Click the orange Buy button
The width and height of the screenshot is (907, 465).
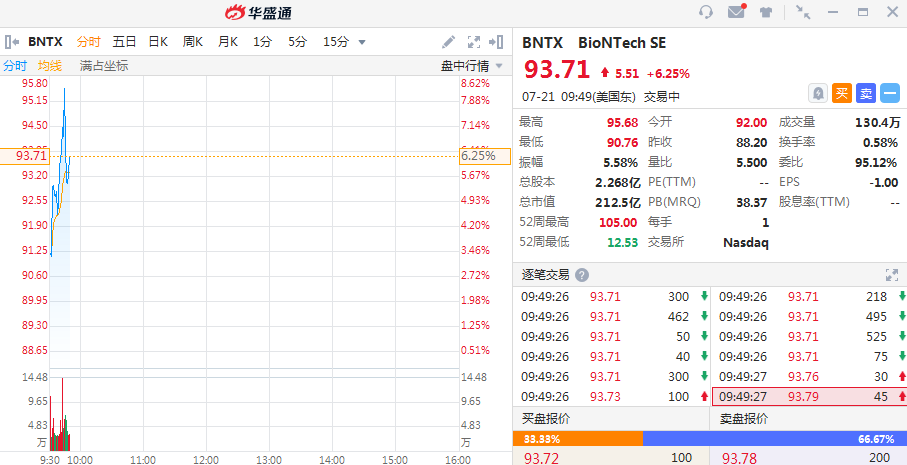[x=842, y=93]
